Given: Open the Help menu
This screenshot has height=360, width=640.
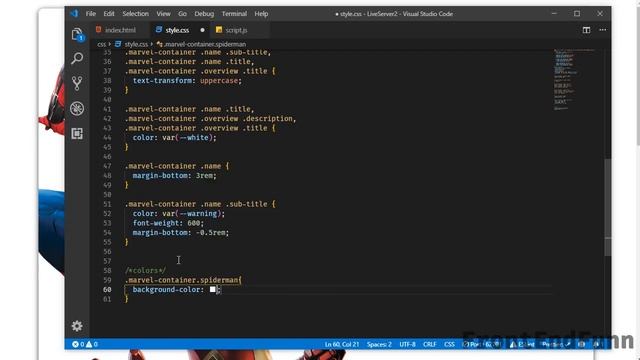Looking at the screenshot, I should point(261,13).
